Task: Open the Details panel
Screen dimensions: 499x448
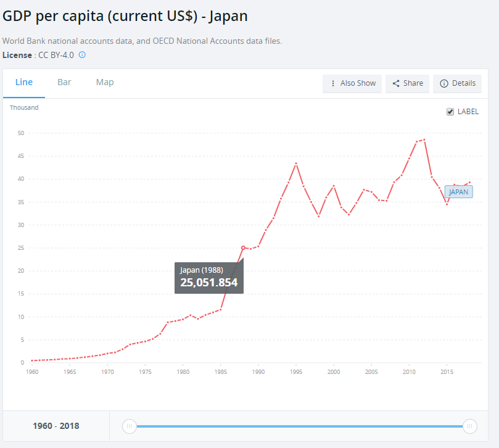Action: tap(457, 83)
